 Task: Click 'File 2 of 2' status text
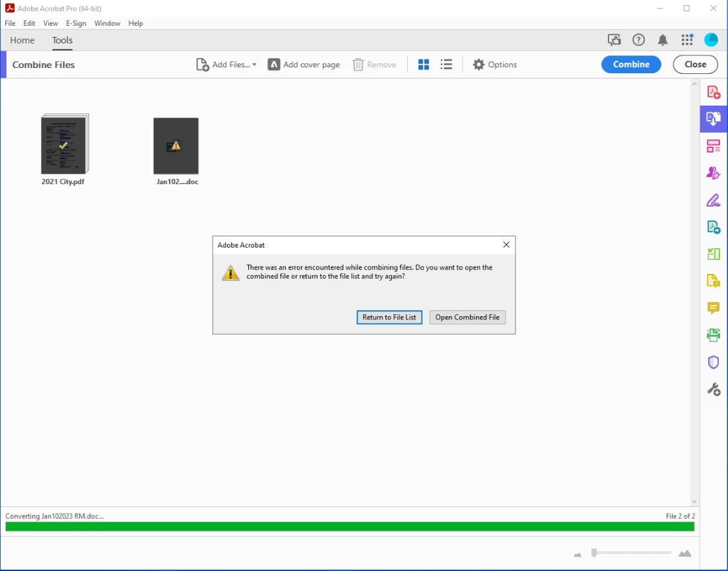pos(680,516)
